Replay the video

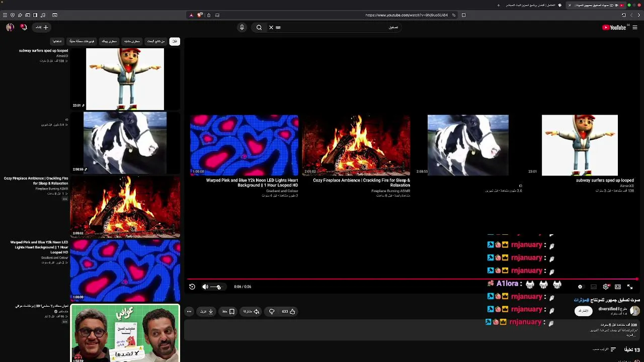192,287
